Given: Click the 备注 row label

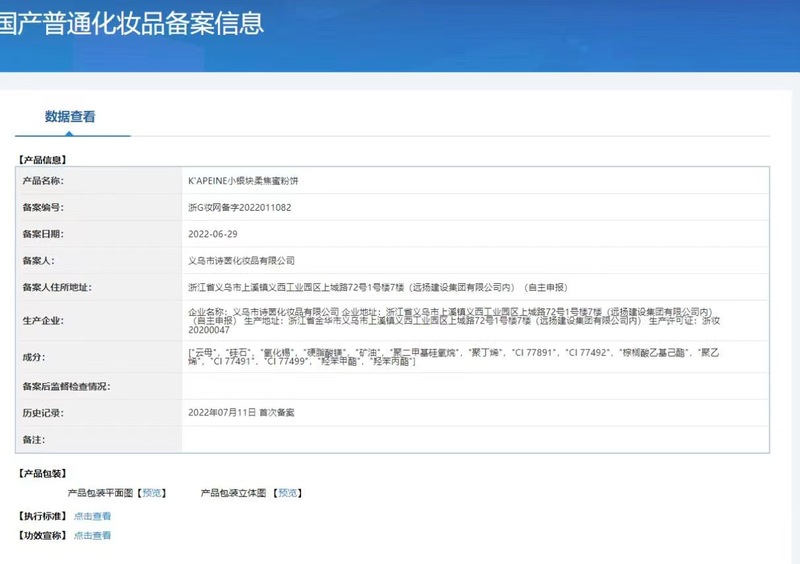Looking at the screenshot, I should [x=34, y=439].
